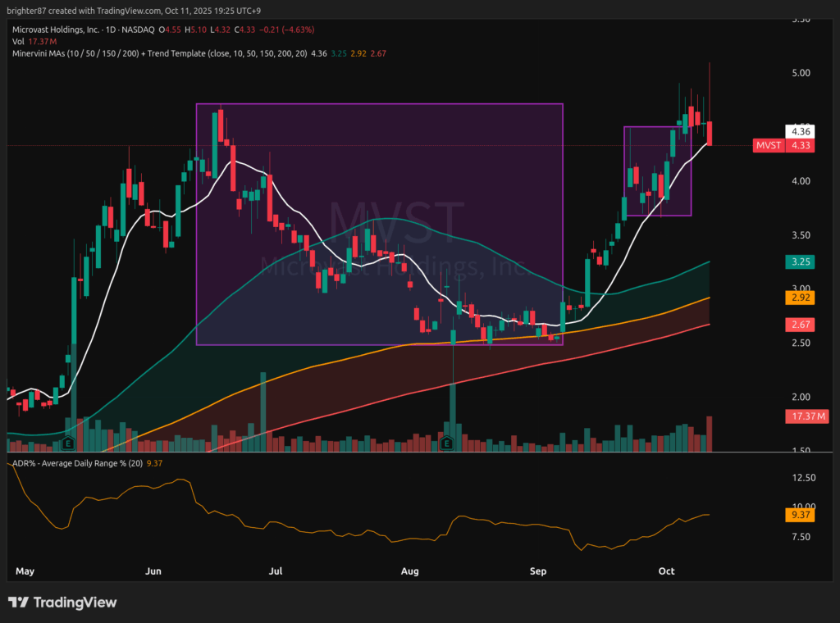840x623 pixels.
Task: Click the orange 9.37 ADR axis label
Action: point(799,516)
